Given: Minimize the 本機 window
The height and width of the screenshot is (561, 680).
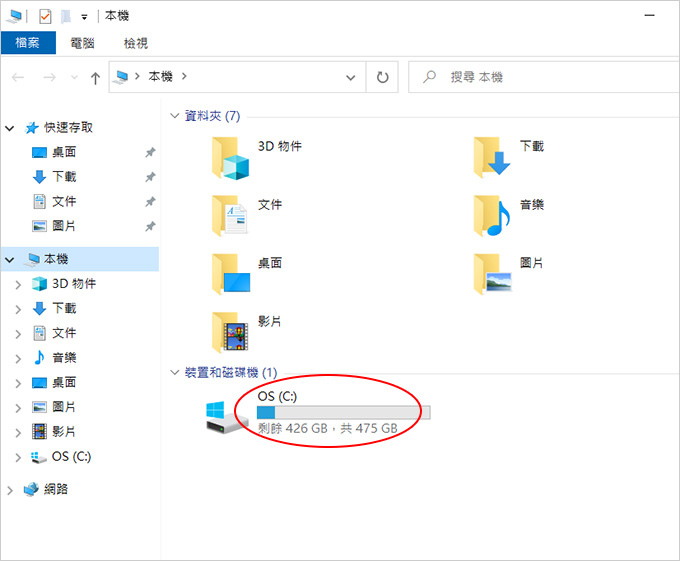Looking at the screenshot, I should [649, 16].
